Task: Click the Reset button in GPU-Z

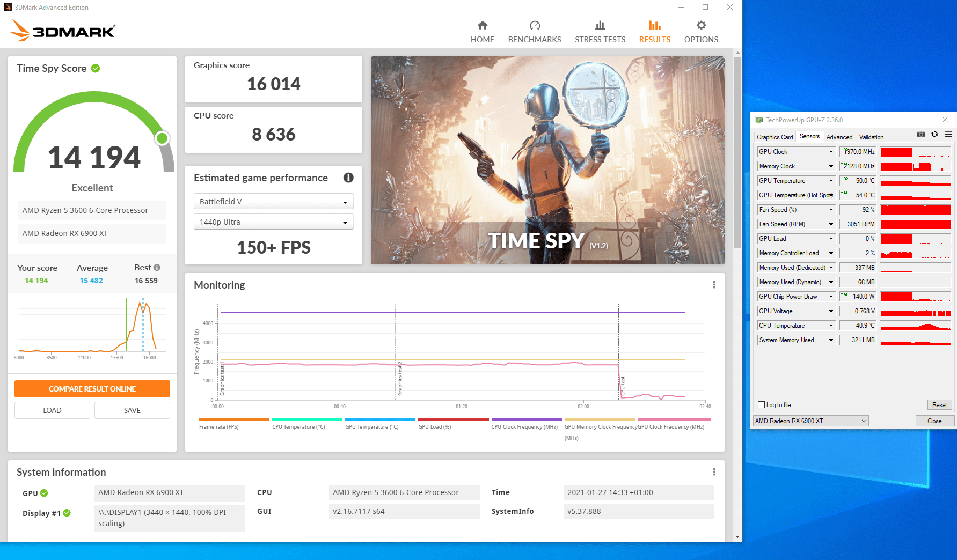Action: [x=939, y=405]
